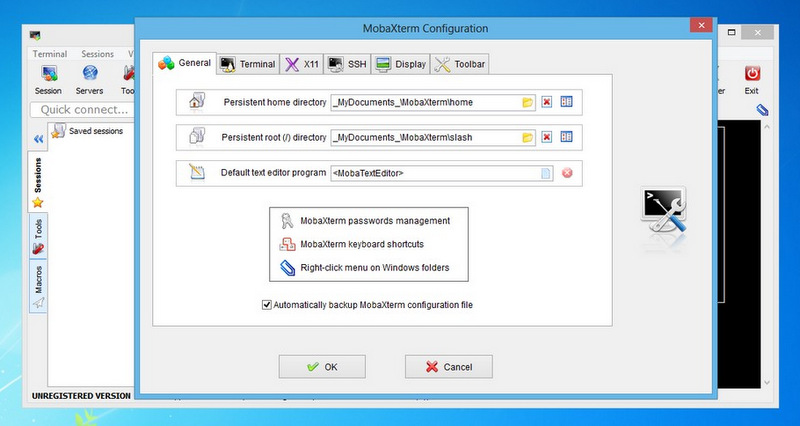Switch to the General tab
Viewport: 800px width, 426px height.
point(185,63)
